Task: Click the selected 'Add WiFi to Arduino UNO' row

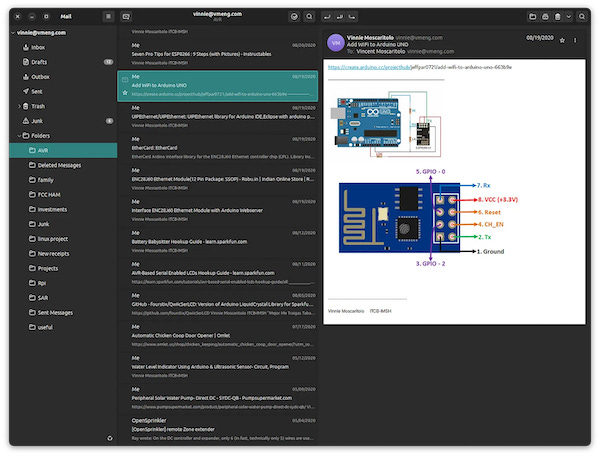Action: coord(217,86)
